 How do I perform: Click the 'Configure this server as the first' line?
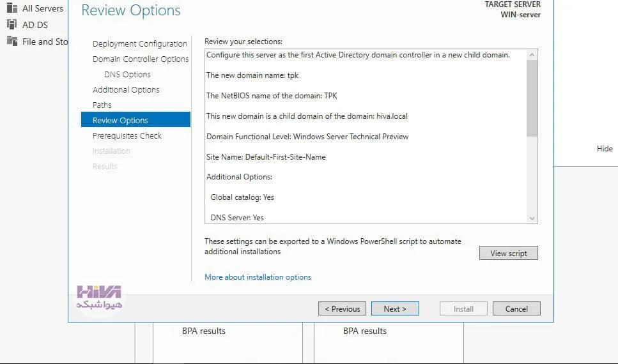pos(358,55)
